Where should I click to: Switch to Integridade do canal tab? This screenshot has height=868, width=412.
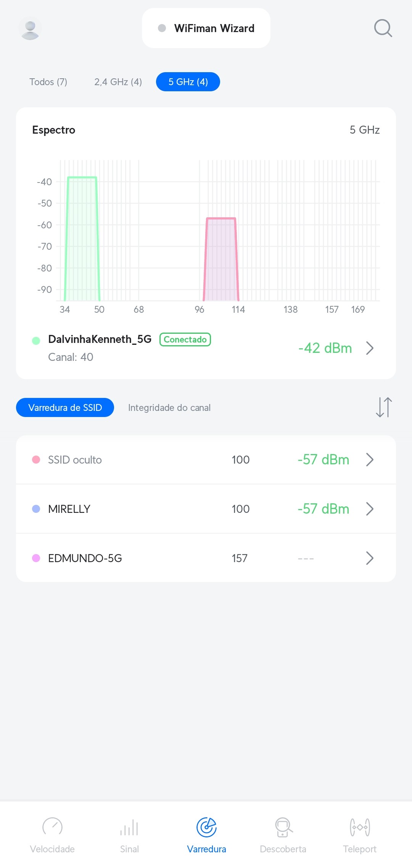coord(169,407)
